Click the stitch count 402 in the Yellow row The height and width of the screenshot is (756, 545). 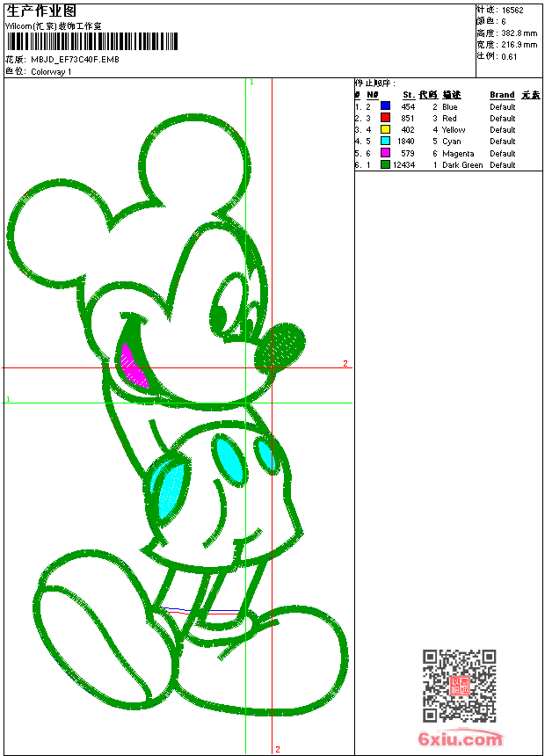click(408, 130)
